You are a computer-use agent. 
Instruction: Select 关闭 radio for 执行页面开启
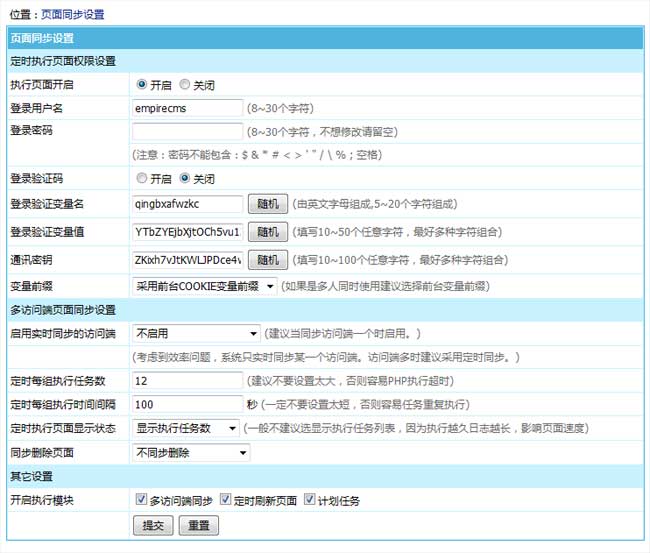coord(185,85)
